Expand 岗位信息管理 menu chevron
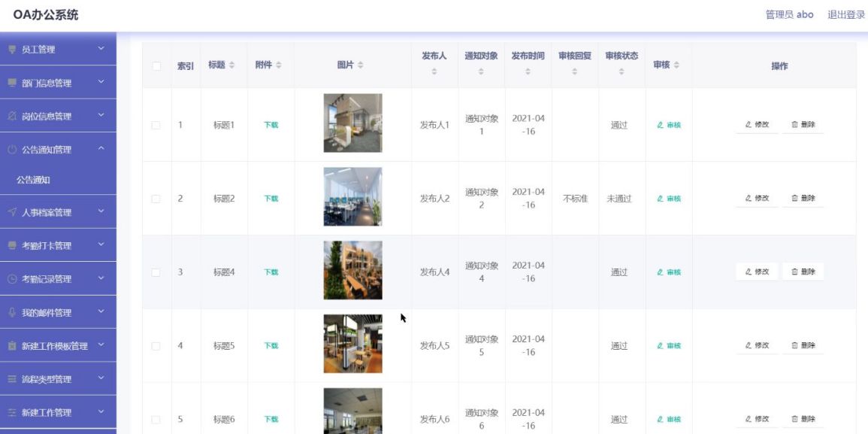868x434 pixels. pyautogui.click(x=101, y=115)
